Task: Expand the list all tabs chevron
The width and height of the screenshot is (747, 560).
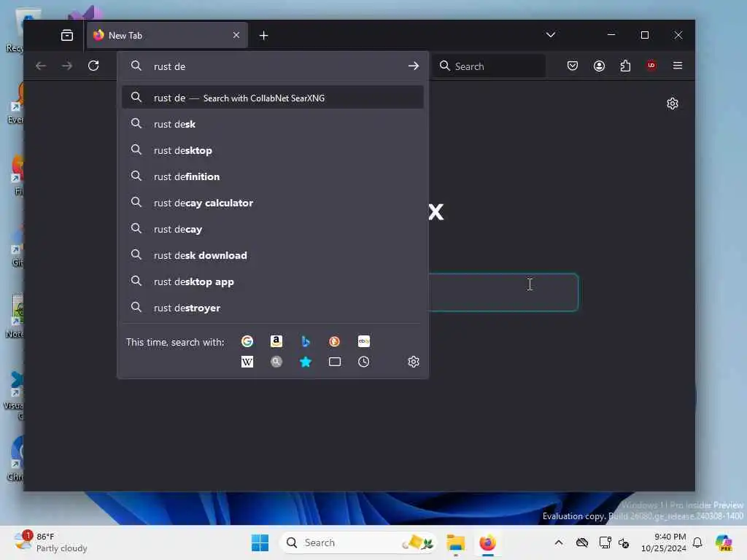Action: (551, 35)
